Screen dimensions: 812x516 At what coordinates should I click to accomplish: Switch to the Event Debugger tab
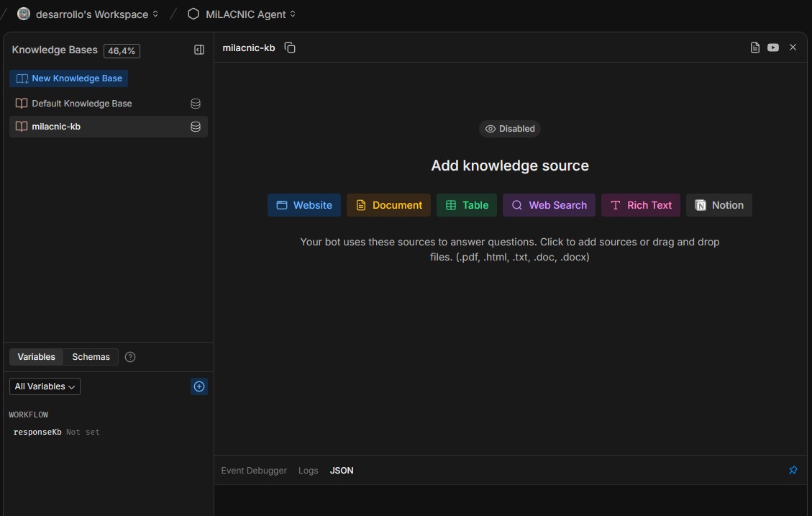pyautogui.click(x=254, y=471)
